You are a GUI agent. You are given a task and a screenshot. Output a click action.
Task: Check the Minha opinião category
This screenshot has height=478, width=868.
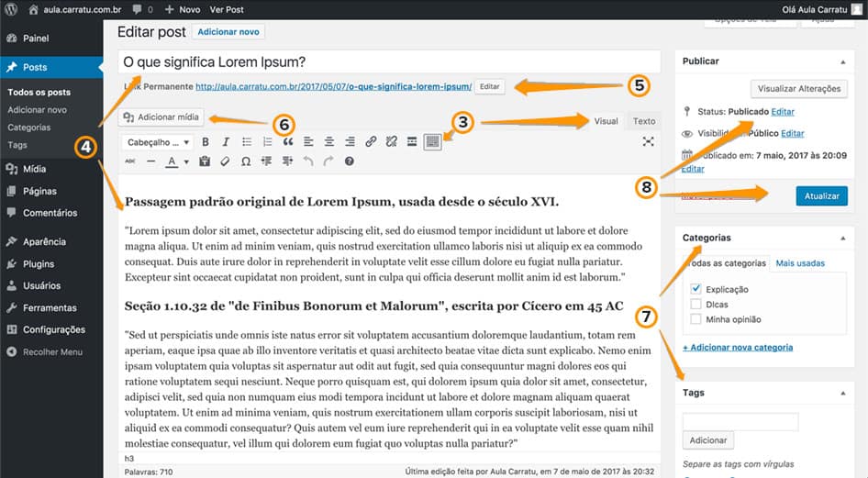point(696,318)
